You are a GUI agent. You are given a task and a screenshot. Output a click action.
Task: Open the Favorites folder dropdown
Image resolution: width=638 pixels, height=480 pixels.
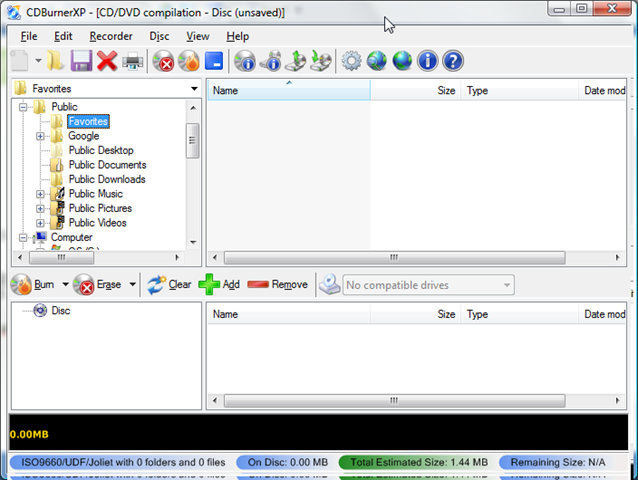194,89
